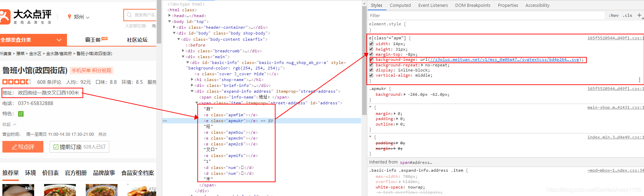Open the three-dot menu in the apm rule
Viewport: 644px width, 196px height.
point(639,80)
